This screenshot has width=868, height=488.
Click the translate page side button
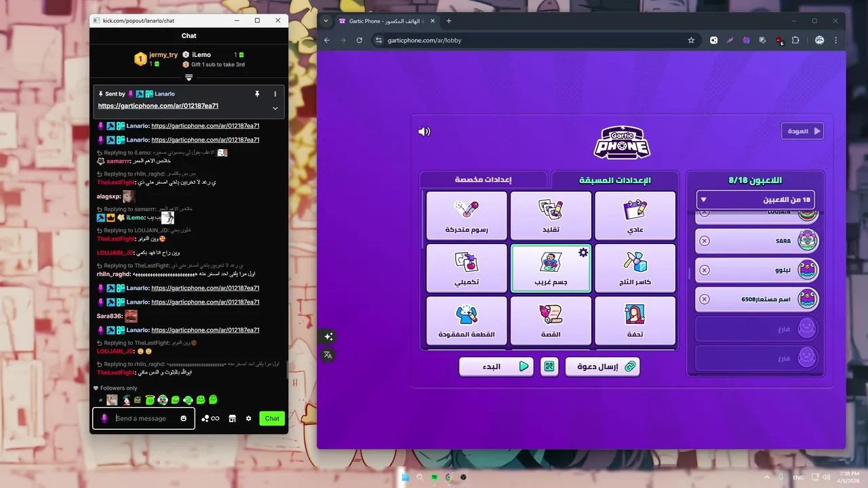point(328,354)
